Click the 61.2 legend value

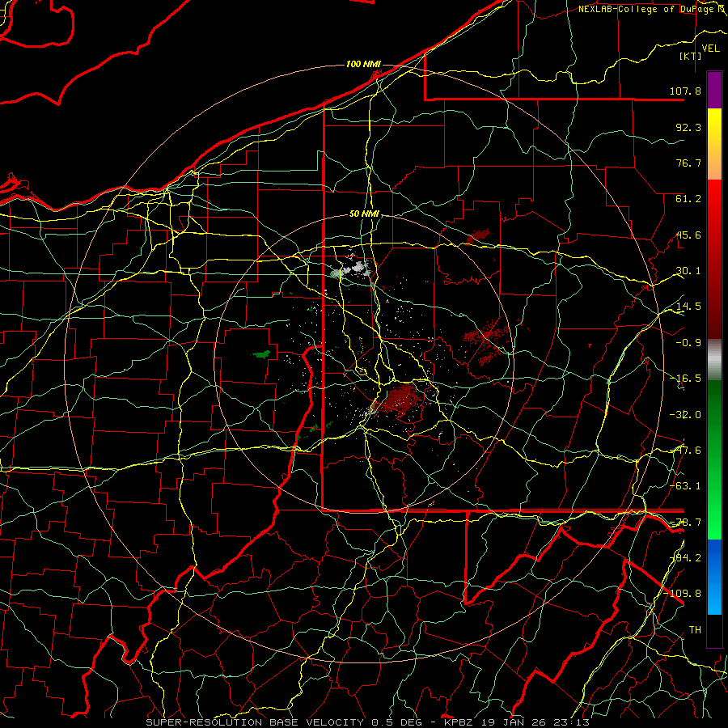pyautogui.click(x=688, y=199)
